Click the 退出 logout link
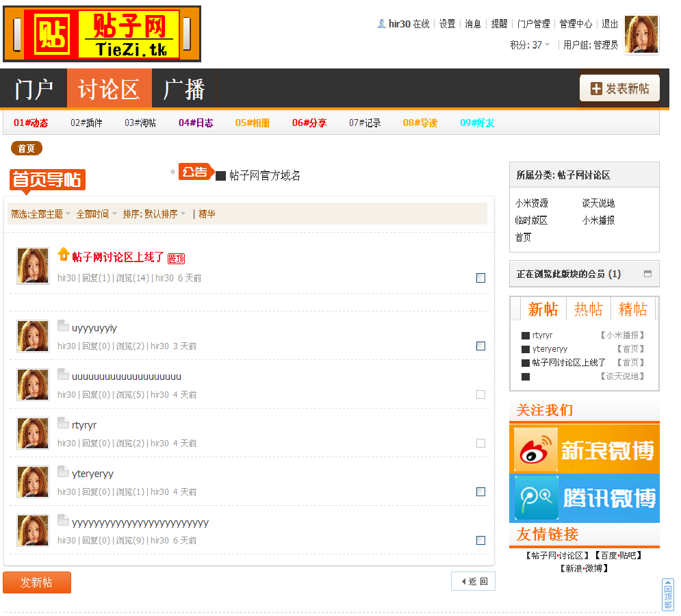Image resolution: width=681 pixels, height=616 pixels. [x=610, y=24]
